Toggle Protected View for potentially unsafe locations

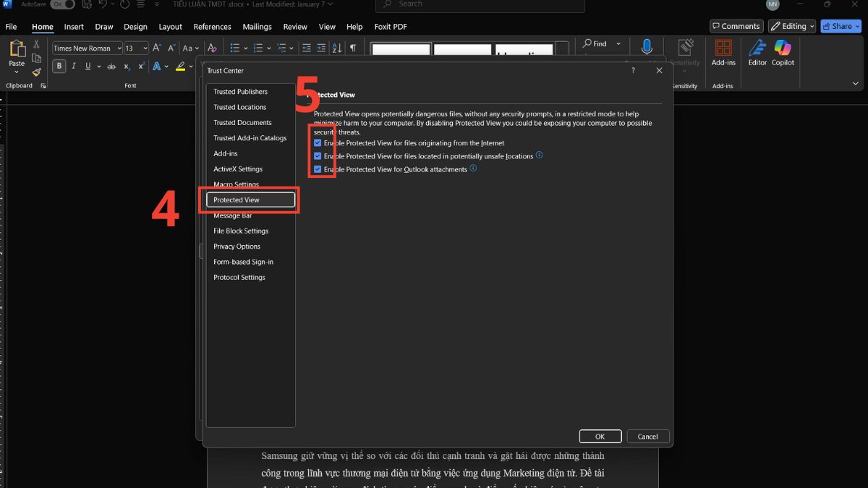(317, 156)
